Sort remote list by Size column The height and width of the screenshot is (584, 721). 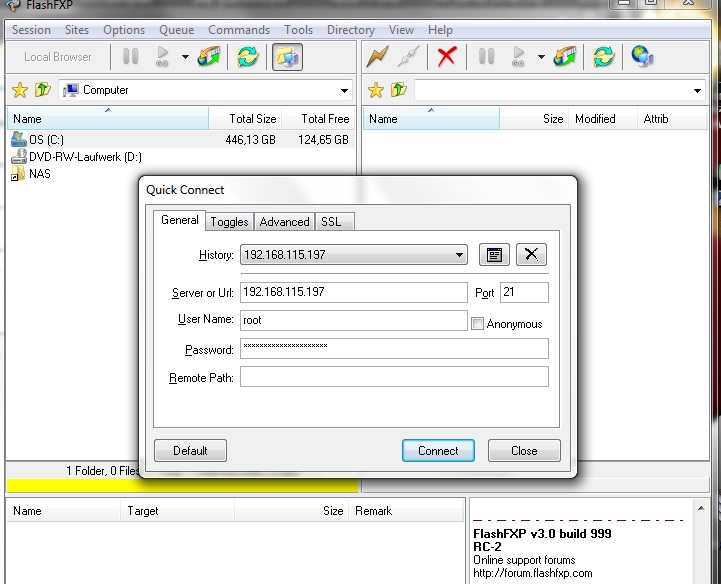534,119
